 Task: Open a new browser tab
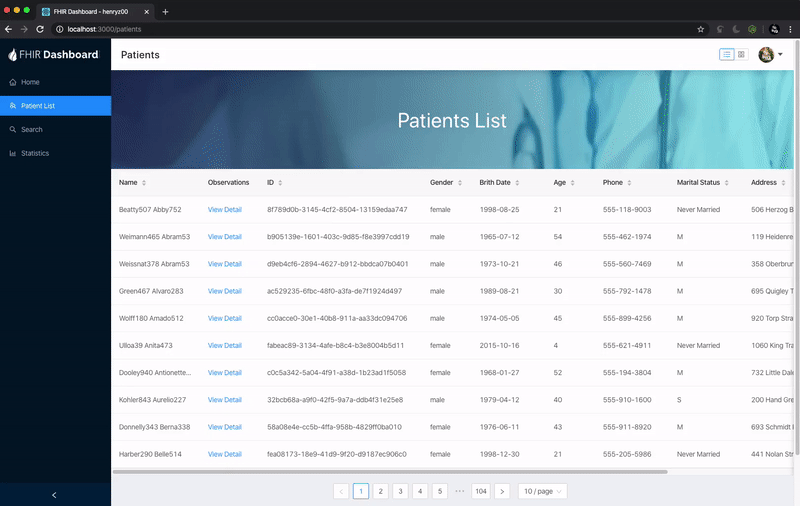click(165, 12)
